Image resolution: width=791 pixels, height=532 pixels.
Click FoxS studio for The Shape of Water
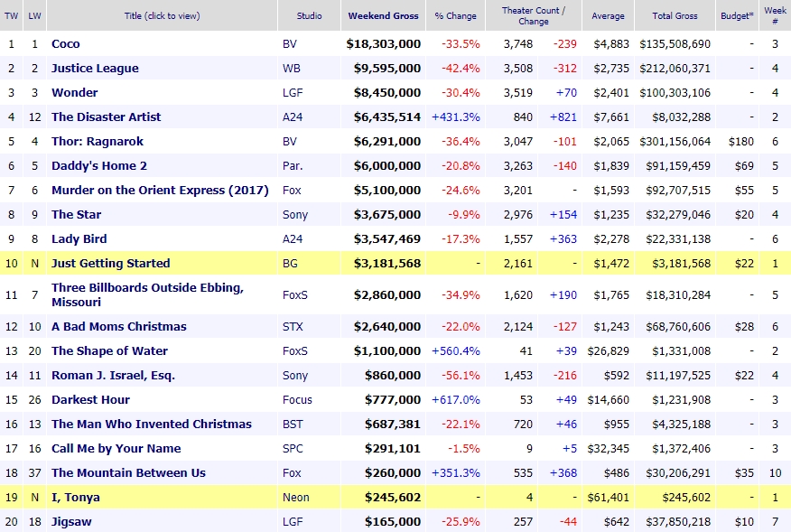(x=294, y=351)
